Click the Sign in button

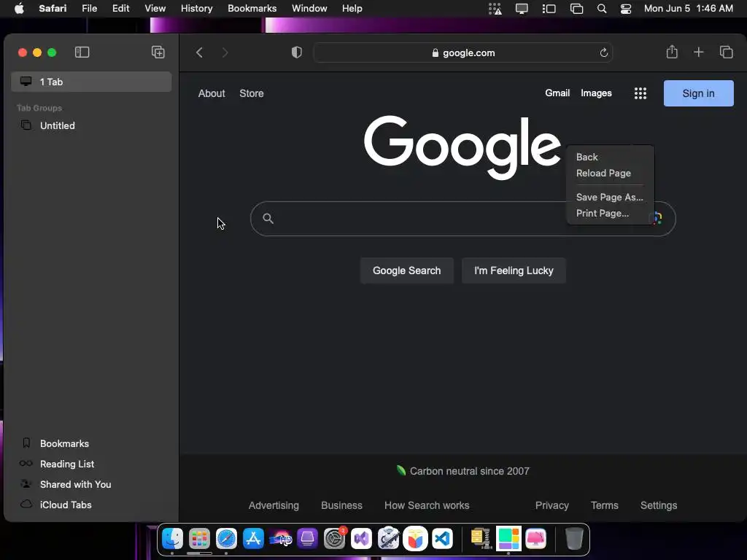coord(698,93)
